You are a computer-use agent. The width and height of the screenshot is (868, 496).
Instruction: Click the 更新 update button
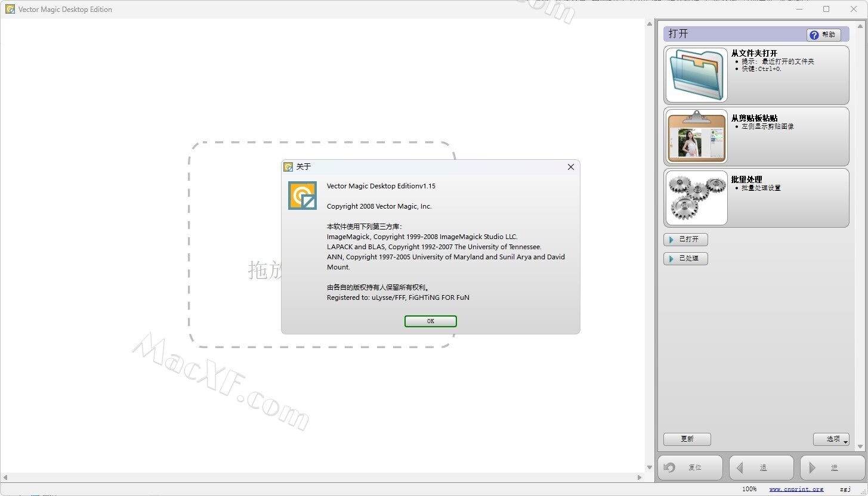[687, 439]
